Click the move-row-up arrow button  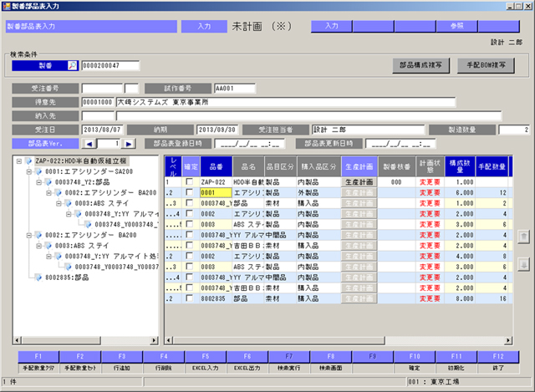523,236
